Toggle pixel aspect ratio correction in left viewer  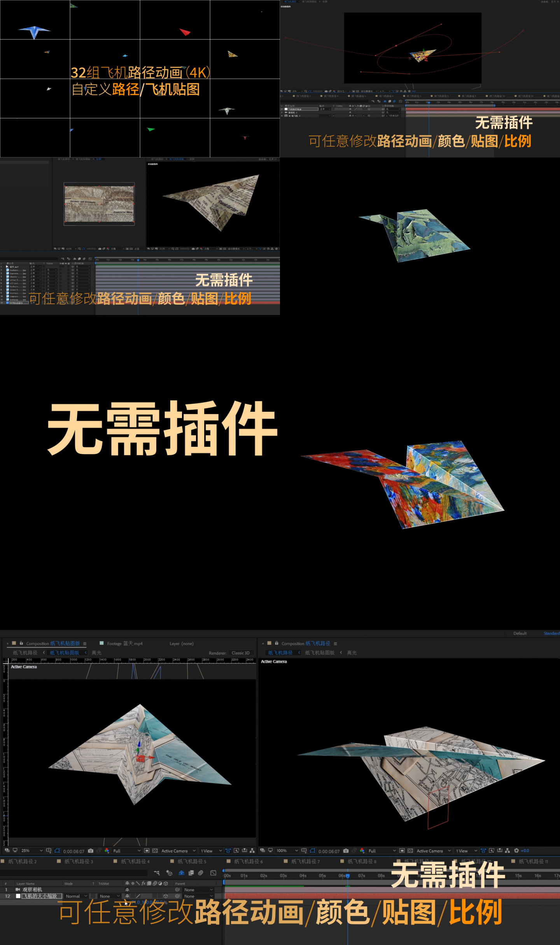tap(228, 851)
